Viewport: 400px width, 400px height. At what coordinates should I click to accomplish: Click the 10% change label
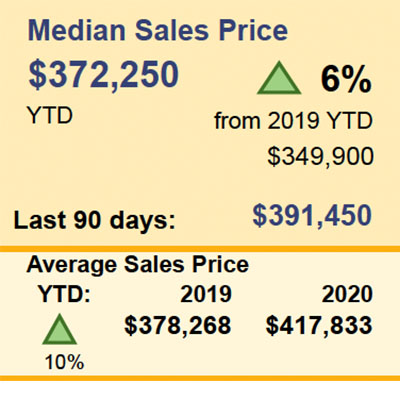click(64, 362)
